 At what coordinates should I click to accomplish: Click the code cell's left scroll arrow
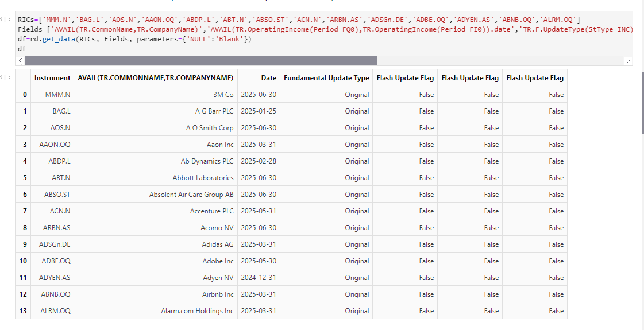pyautogui.click(x=21, y=61)
